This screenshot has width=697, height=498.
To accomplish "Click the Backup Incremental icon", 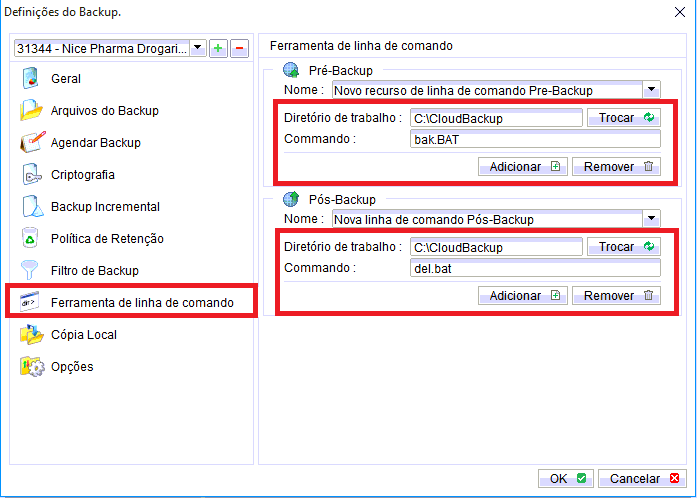I will (31, 207).
